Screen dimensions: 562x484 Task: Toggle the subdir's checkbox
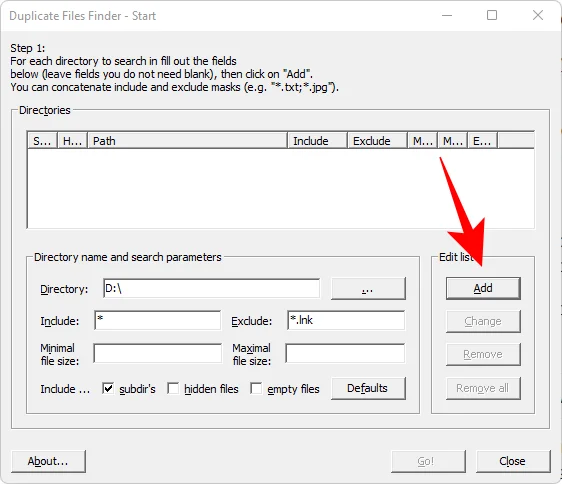[108, 388]
